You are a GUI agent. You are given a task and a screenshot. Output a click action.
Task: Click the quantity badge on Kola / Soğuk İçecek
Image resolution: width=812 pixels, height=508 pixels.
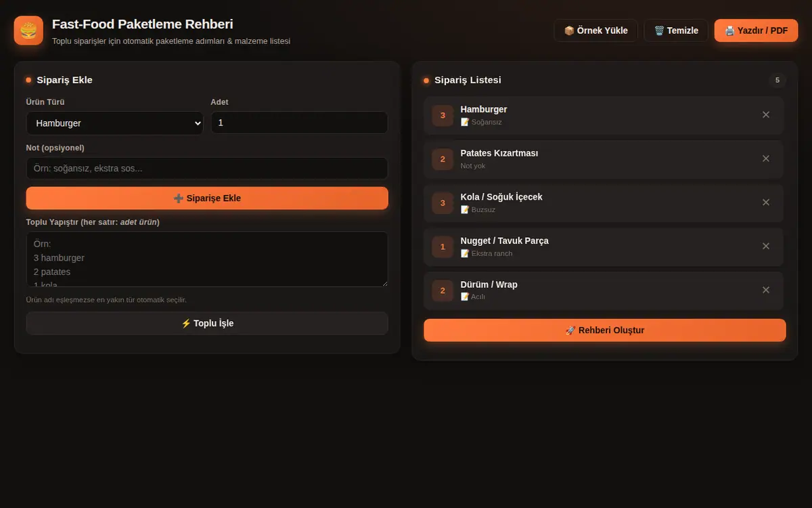pos(443,203)
